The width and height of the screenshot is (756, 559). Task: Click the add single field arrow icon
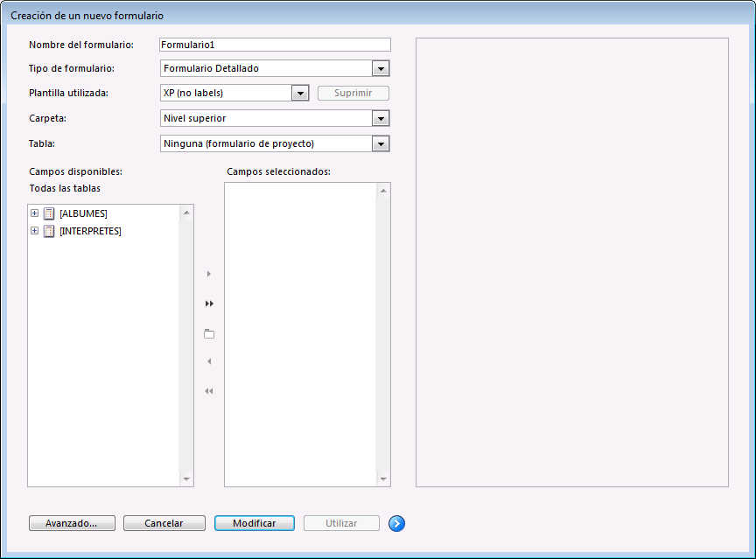point(209,274)
